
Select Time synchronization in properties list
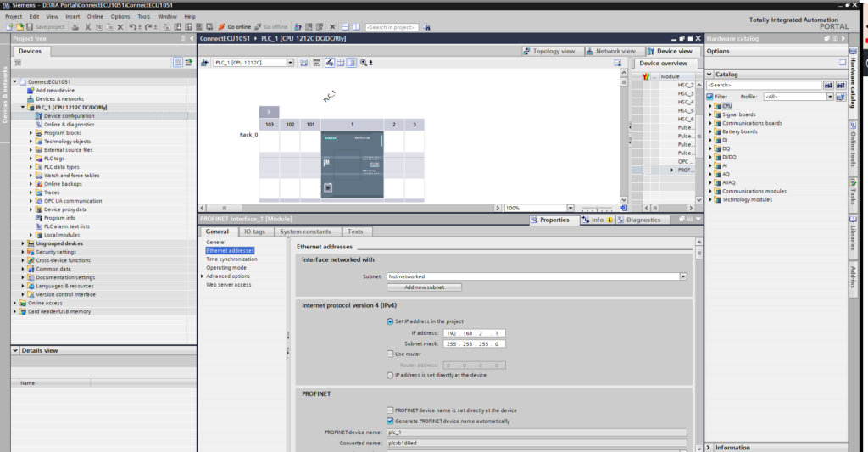231,259
